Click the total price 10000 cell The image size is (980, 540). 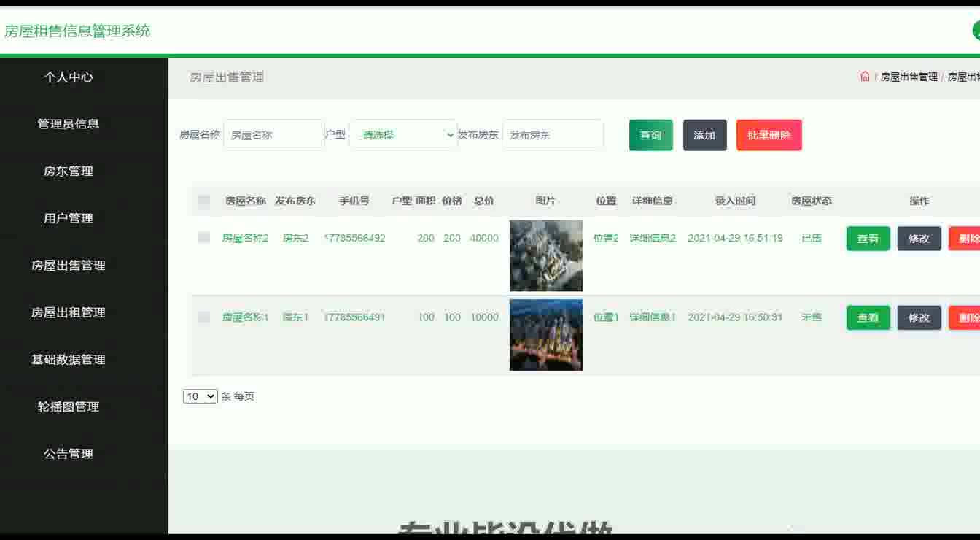pos(484,317)
